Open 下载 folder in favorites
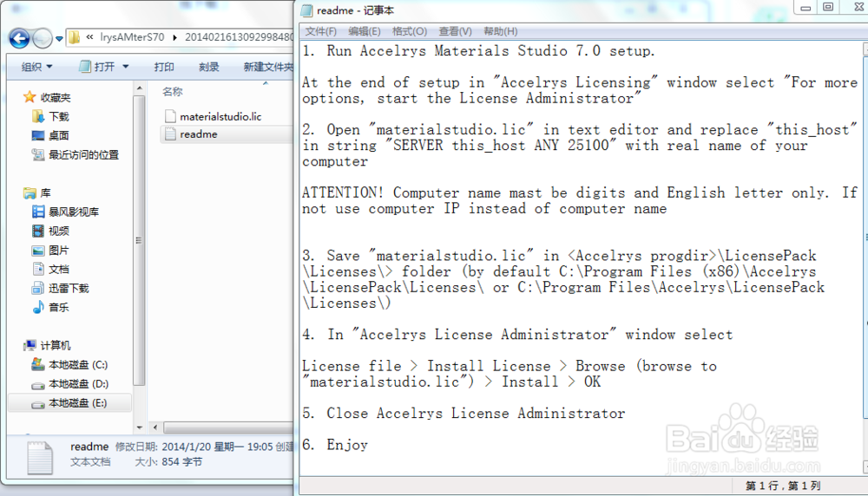Viewport: 868px width, 496px height. [x=59, y=117]
